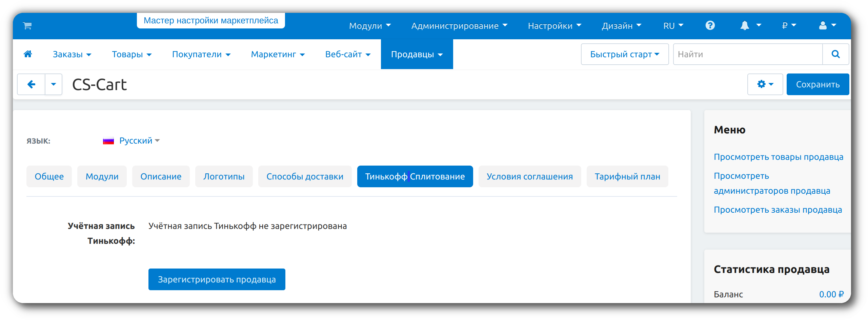Open Просмотреть товары продавца link
Image resolution: width=868 pixels, height=320 pixels.
[778, 157]
